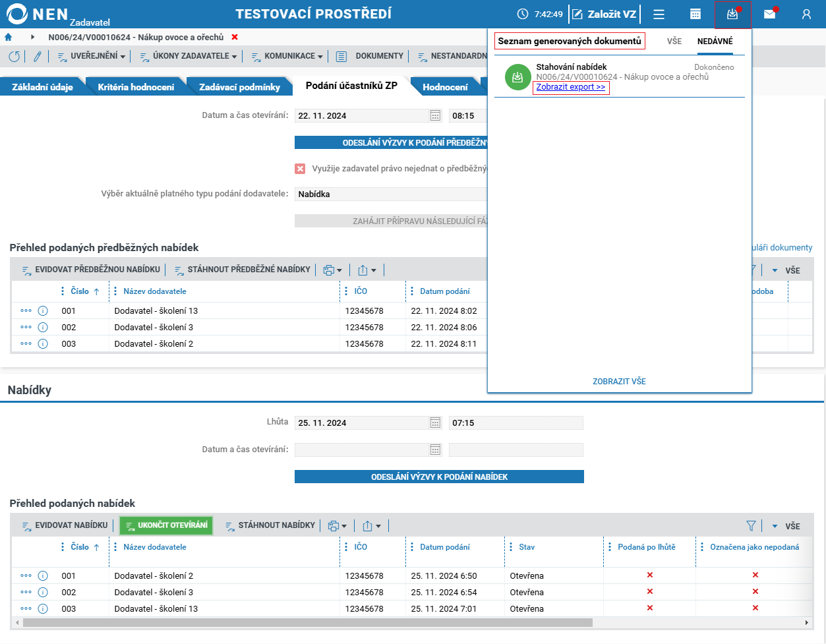Open the calendar icon in the top header
This screenshot has height=644, width=826.
695,15
